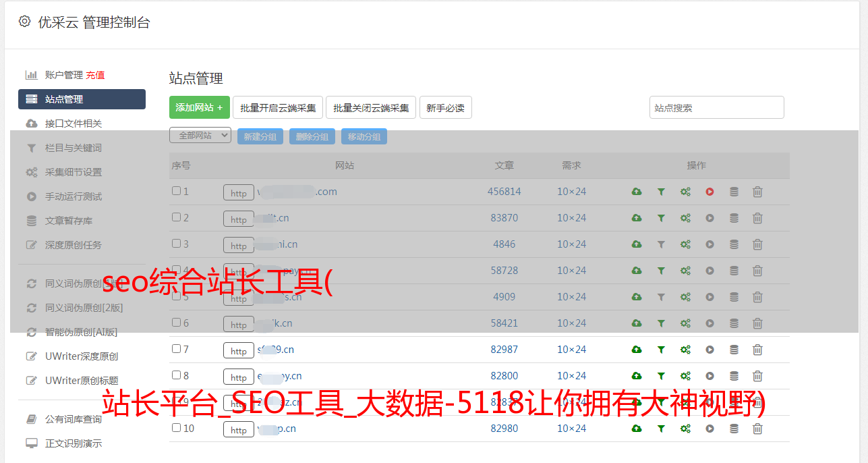Open 采集细节设置 sidebar item
The image size is (868, 463).
(74, 172)
